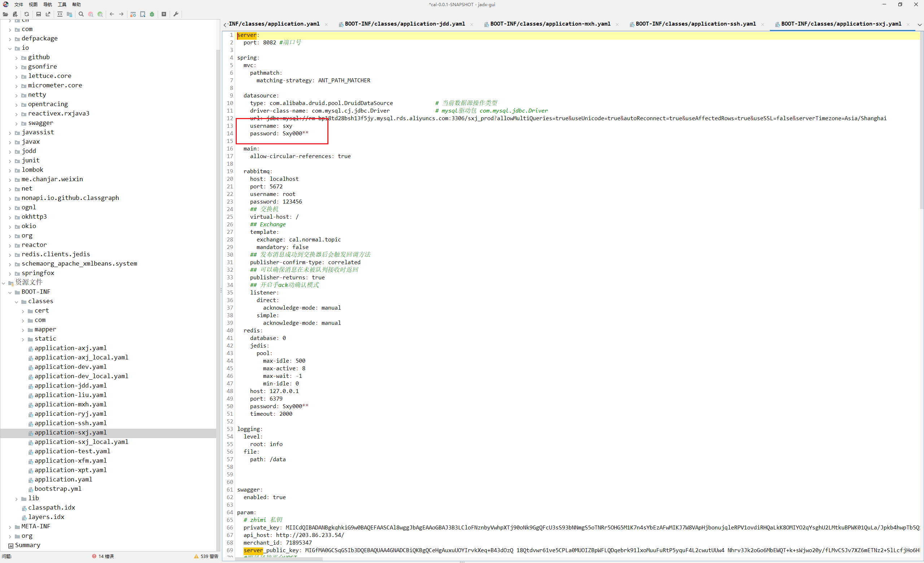Reload files with the refresh icon
The height and width of the screenshot is (563, 924).
[x=27, y=14]
